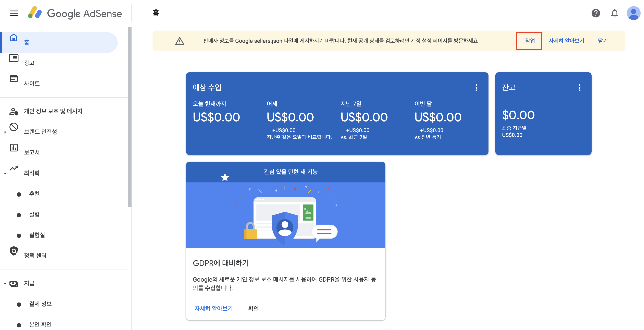Select 홈 in the sidebar
This screenshot has height=330, width=644.
pos(26,42)
